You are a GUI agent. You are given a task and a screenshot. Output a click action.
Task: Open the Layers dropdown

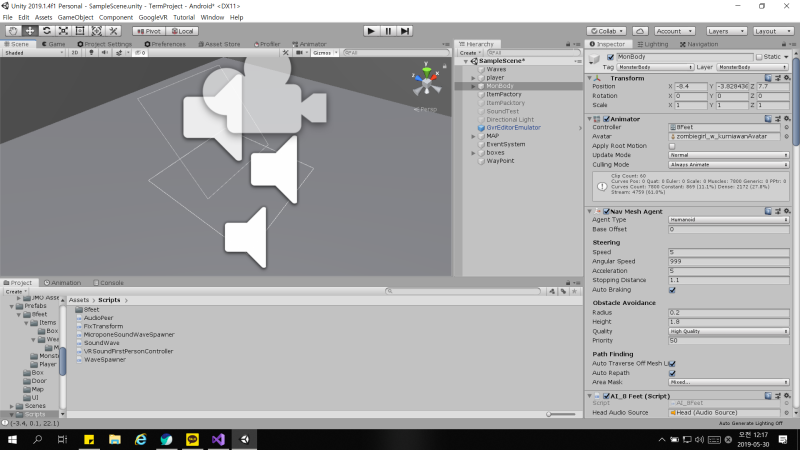(726, 31)
